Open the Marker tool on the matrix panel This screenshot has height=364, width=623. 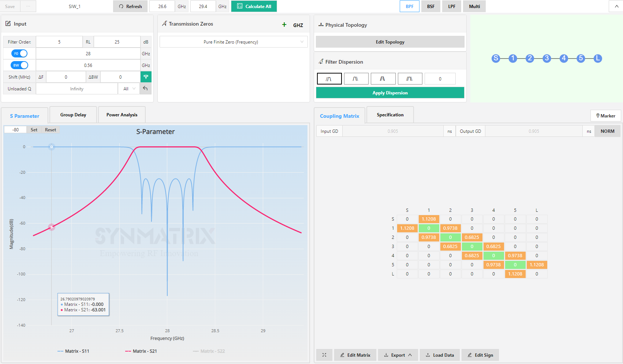pos(605,116)
